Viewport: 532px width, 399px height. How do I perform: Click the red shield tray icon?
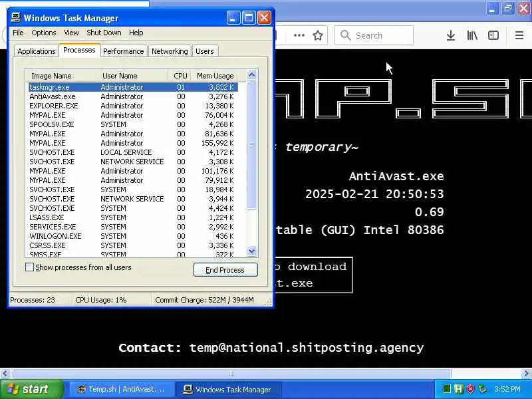[x=470, y=389]
